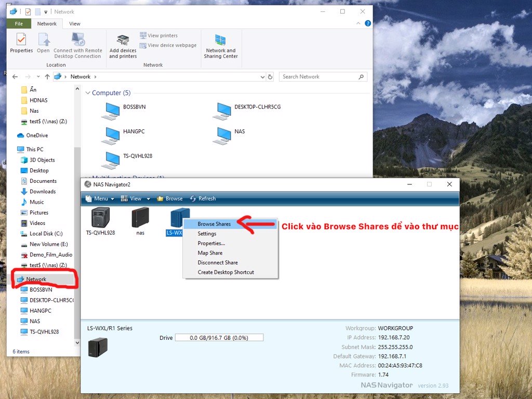
Task: Collapse the Computer (5) group
Action: tap(88, 92)
